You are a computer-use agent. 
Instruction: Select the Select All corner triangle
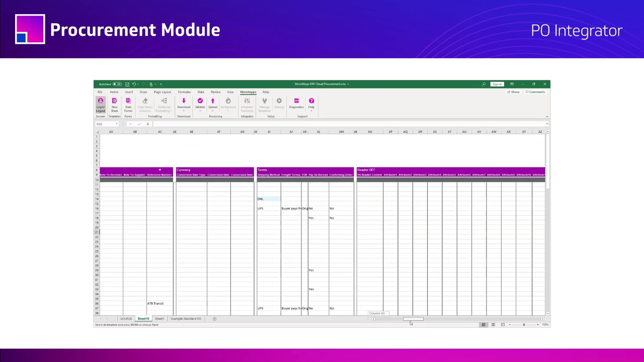[97, 132]
